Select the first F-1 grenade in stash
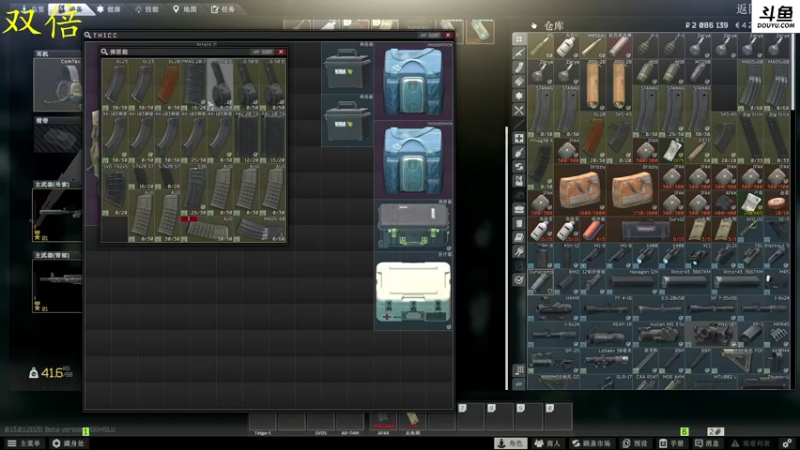This screenshot has height=450, width=800. (x=646, y=46)
